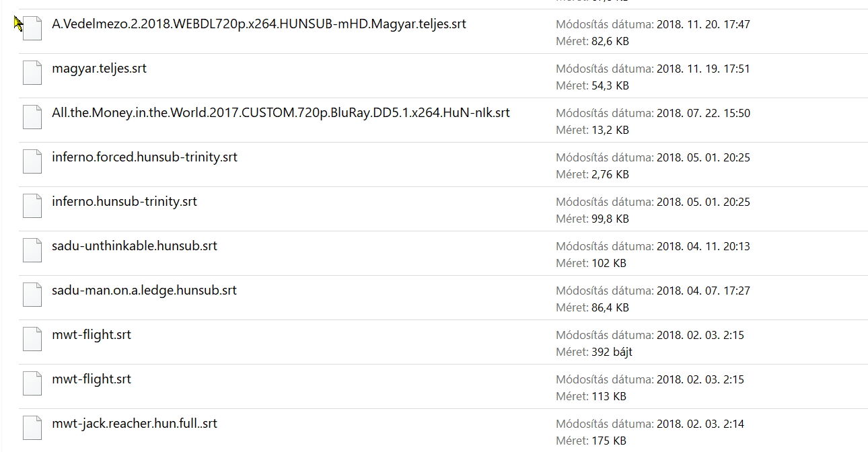Click the icon for inferno.forced.hunsub-trinity.srt
The height and width of the screenshot is (452, 868).
(x=32, y=162)
